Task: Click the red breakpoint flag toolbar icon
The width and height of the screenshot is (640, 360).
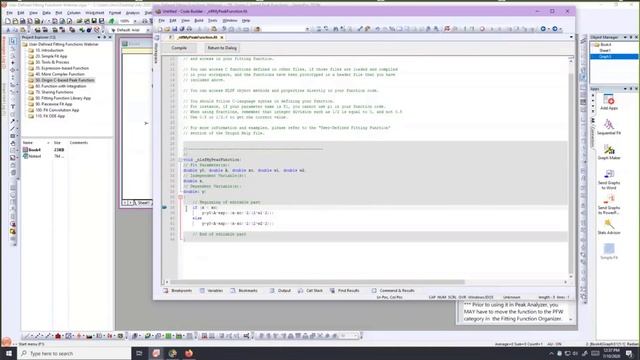Action: [x=447, y=29]
